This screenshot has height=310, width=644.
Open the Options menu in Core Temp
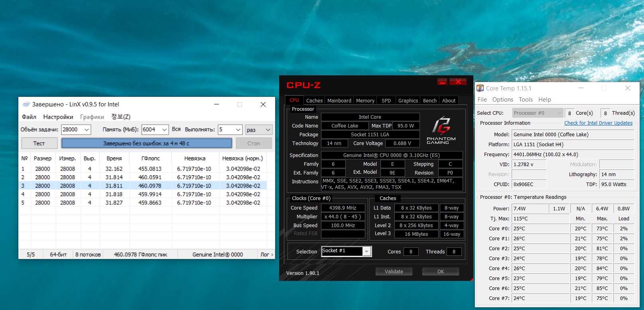point(503,100)
